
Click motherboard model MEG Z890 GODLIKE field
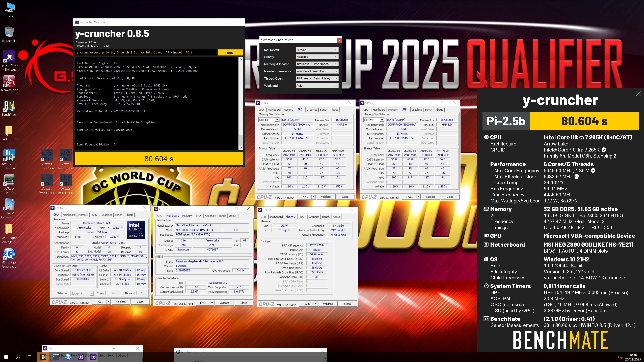click(x=199, y=230)
